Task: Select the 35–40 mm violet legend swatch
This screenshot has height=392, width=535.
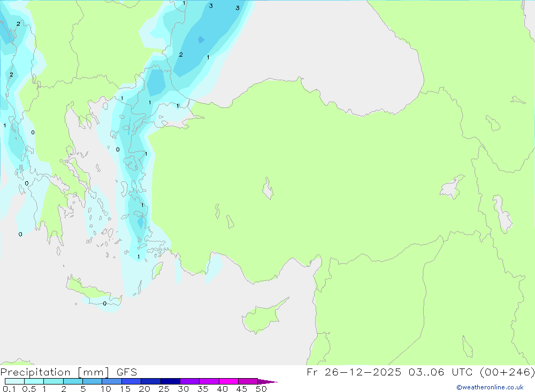Action: click(x=209, y=381)
